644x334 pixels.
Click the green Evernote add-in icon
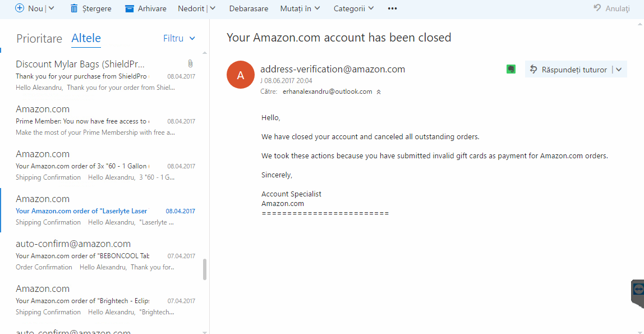511,70
